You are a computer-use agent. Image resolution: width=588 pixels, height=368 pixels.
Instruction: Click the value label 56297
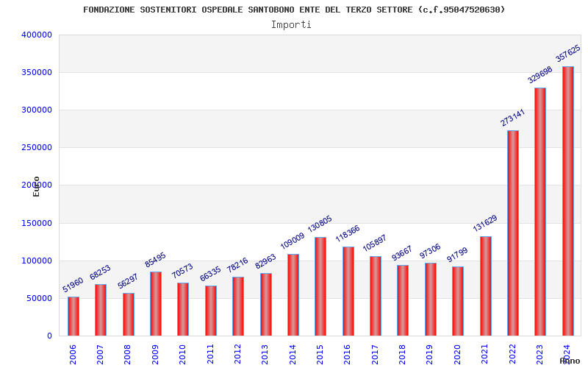coord(128,281)
